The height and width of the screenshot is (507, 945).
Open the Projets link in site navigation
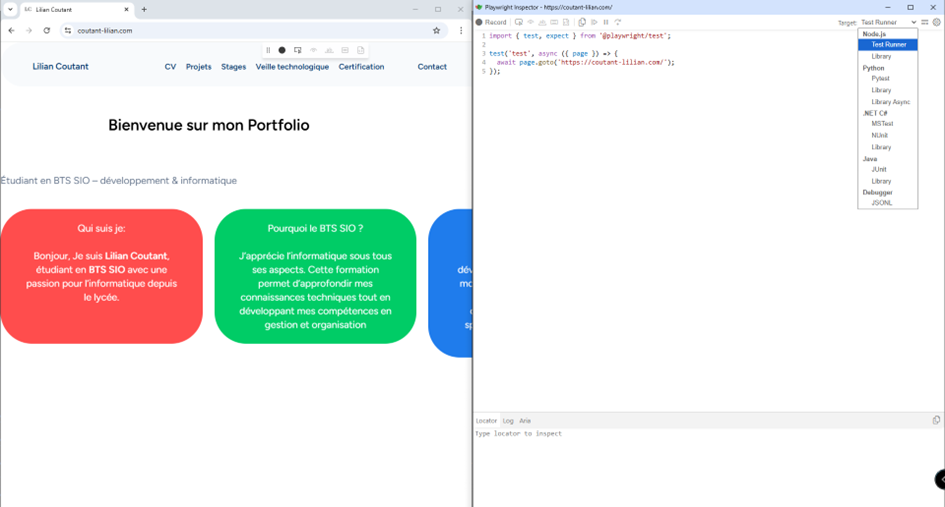(198, 67)
